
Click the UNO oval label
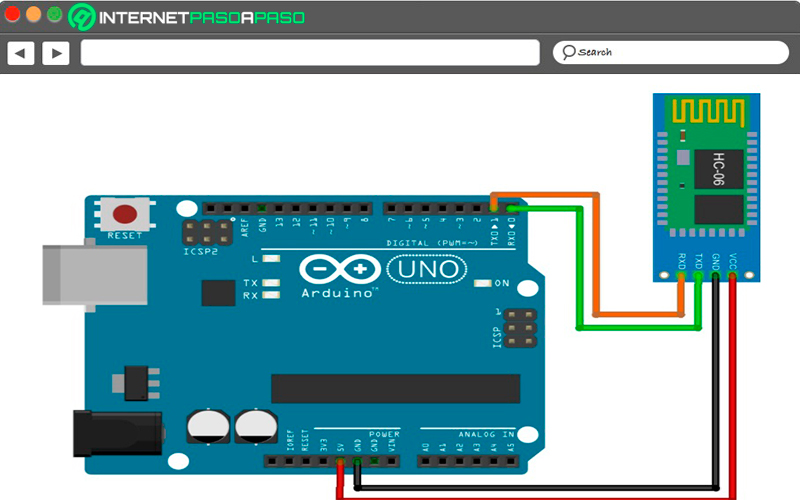tap(427, 269)
